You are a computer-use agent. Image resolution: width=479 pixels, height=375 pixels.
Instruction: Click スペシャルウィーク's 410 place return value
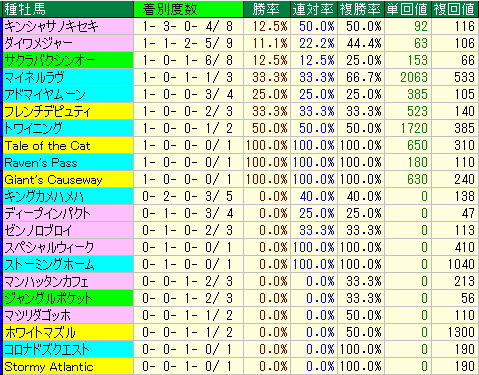pyautogui.click(x=464, y=247)
